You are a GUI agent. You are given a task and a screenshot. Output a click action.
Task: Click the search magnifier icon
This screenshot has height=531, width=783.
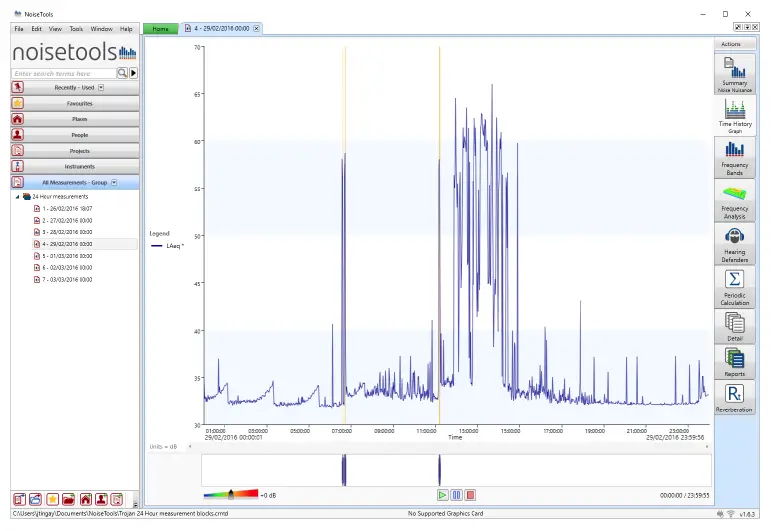click(x=122, y=73)
